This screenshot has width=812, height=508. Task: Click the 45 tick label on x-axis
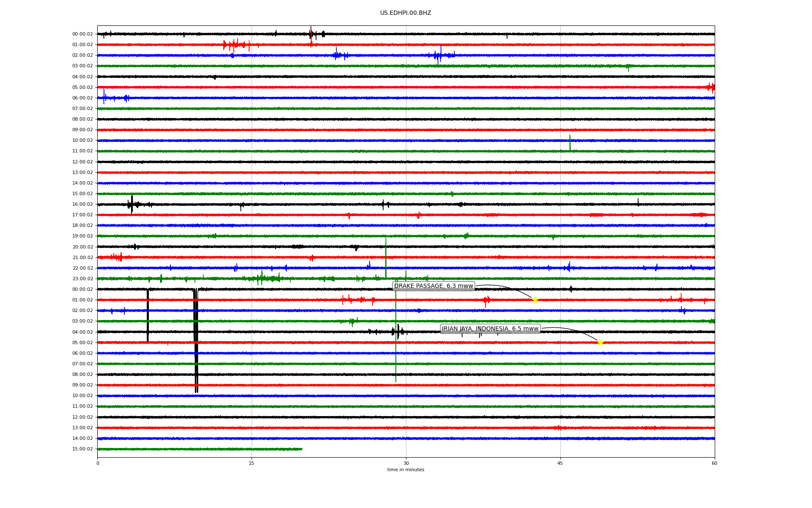click(x=560, y=463)
